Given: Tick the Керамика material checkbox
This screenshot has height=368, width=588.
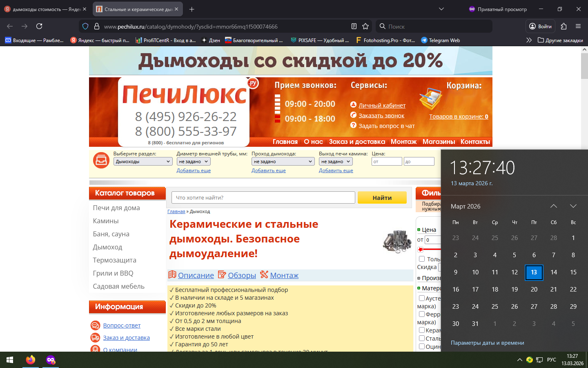Looking at the screenshot, I should click(x=422, y=330).
